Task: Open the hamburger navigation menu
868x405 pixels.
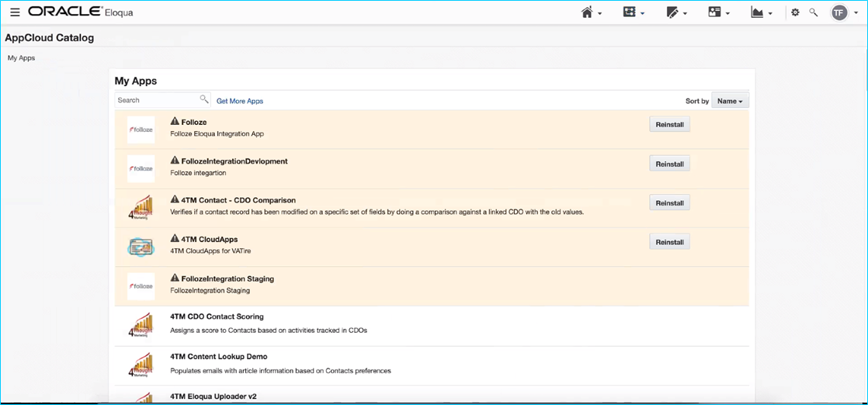Action: (x=15, y=12)
